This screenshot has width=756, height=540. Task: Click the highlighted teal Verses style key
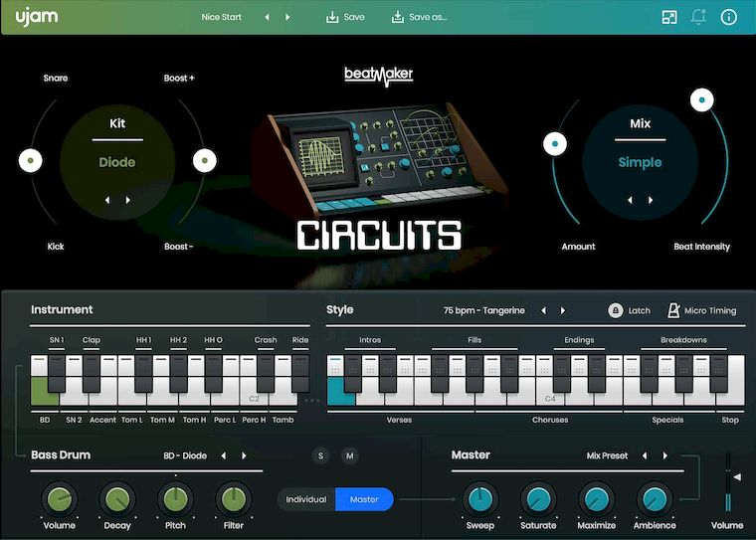(x=341, y=391)
